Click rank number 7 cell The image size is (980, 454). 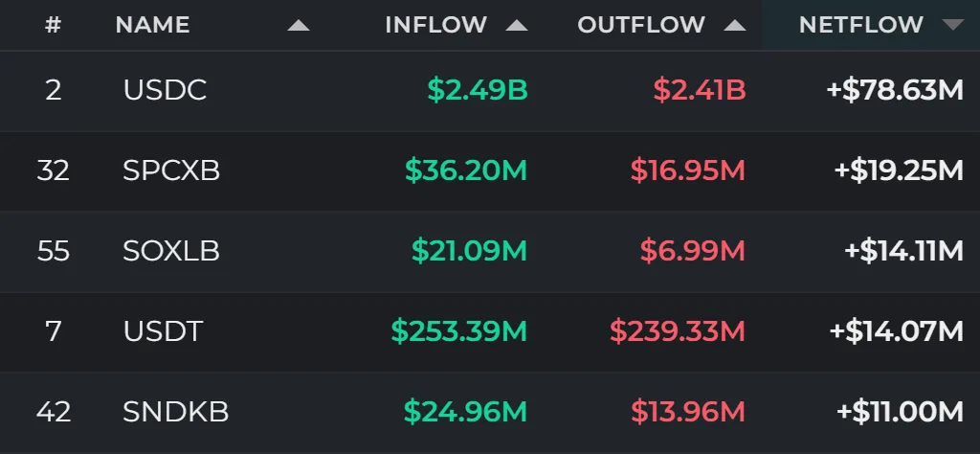(54, 331)
